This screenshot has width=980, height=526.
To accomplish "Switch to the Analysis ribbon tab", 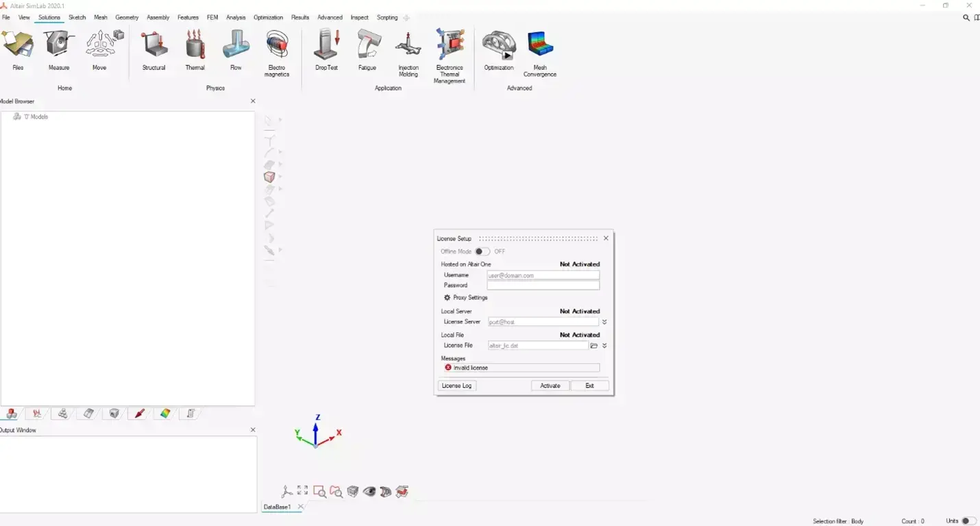I will click(x=236, y=18).
